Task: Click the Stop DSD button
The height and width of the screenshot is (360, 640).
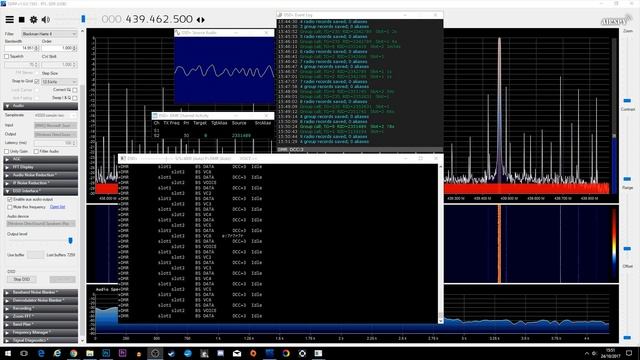Action: (x=22, y=280)
